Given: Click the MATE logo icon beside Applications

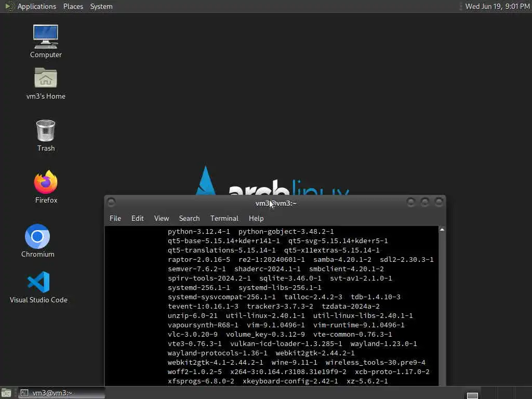Looking at the screenshot, I should pos(9,6).
